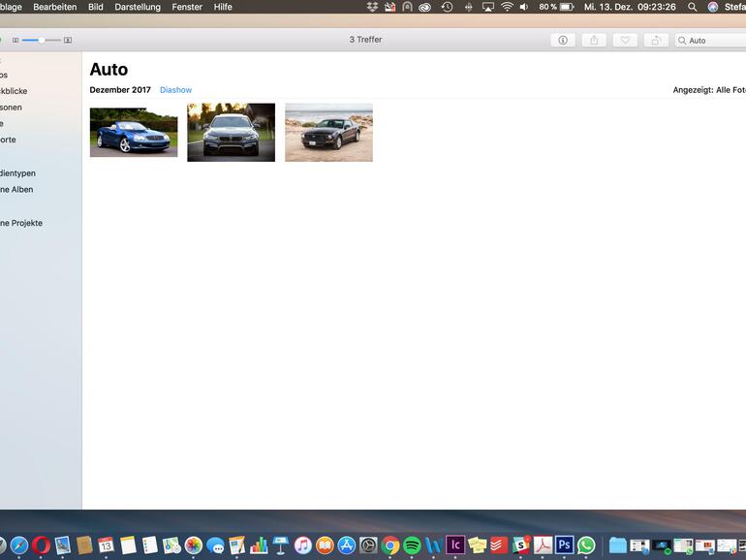This screenshot has height=560, width=746.
Task: Select the blue convertible car thumbnail
Action: pos(134,132)
